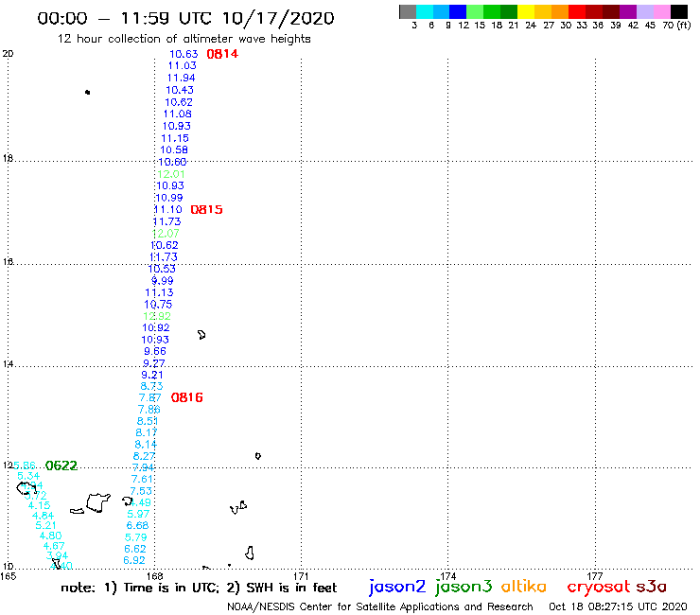The image size is (700, 615).
Task: Click wave height value 10.43
Action: 180,90
